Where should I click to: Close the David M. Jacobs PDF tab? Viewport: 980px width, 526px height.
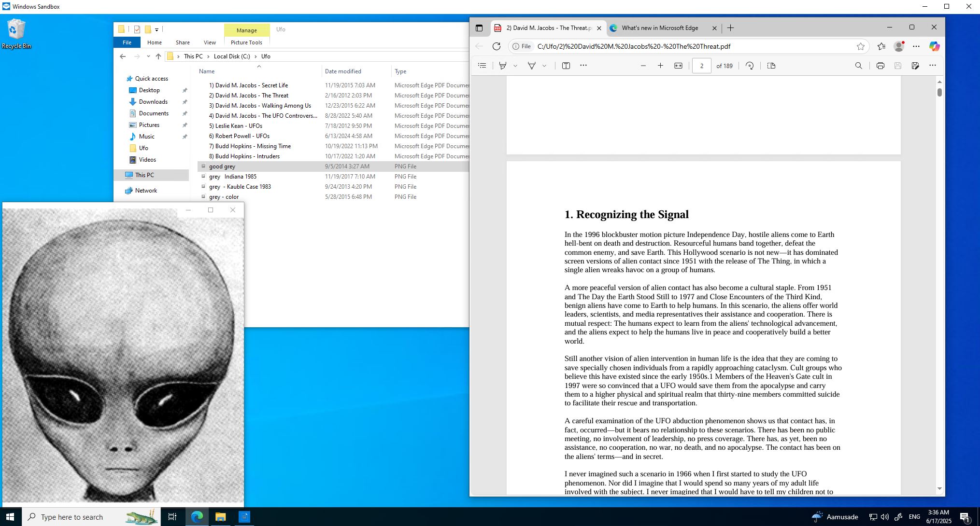tap(599, 28)
